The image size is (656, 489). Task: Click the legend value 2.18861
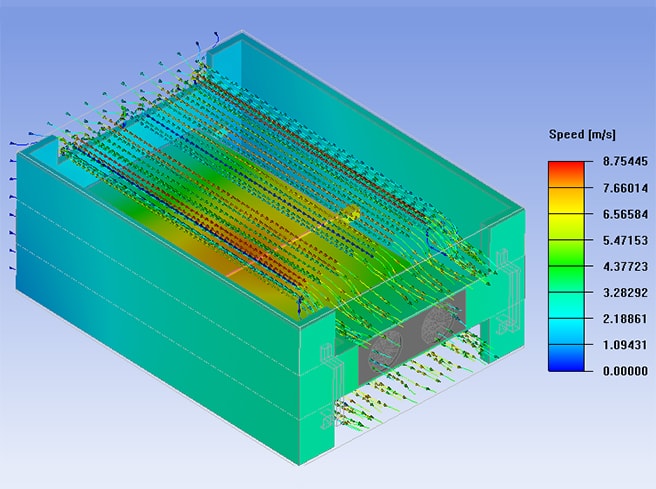click(625, 319)
